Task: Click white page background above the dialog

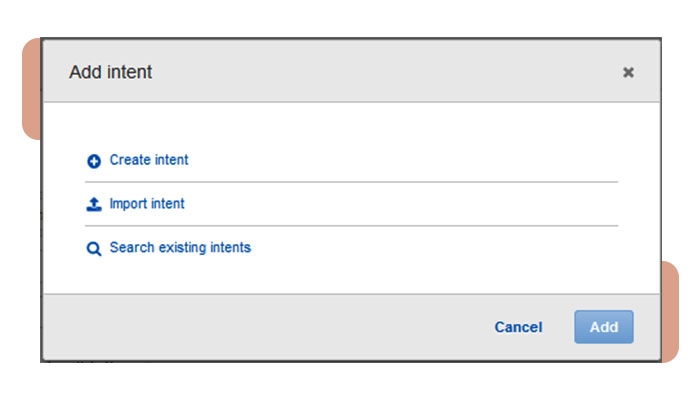Action: pos(350,18)
